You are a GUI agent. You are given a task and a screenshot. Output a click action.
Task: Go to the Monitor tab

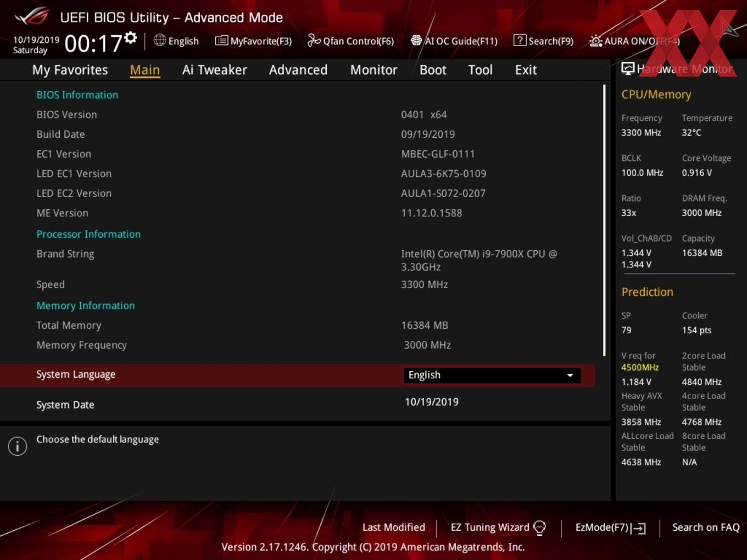pos(374,70)
